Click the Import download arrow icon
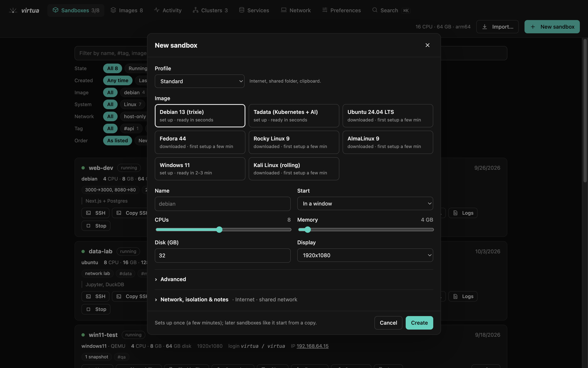The width and height of the screenshot is (588, 368). 484,27
